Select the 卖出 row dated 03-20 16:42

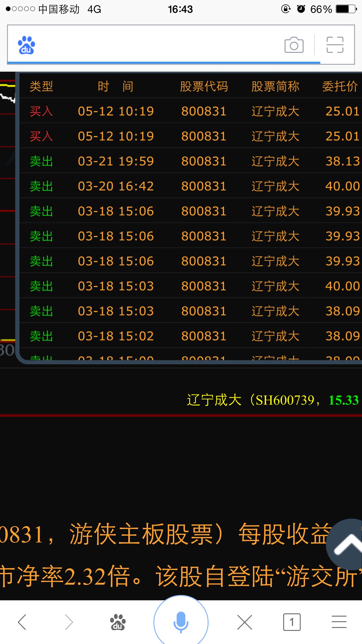click(x=189, y=186)
